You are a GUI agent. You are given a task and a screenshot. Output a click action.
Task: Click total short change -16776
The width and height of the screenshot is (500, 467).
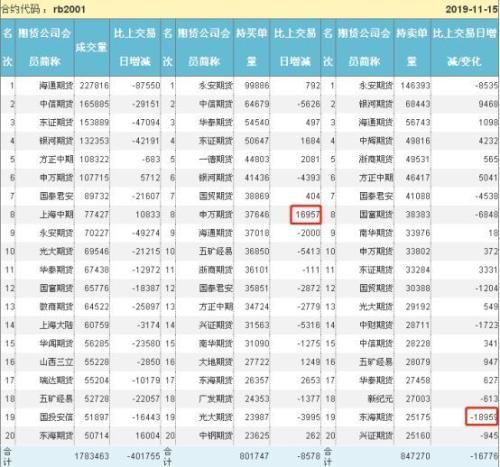point(484,456)
